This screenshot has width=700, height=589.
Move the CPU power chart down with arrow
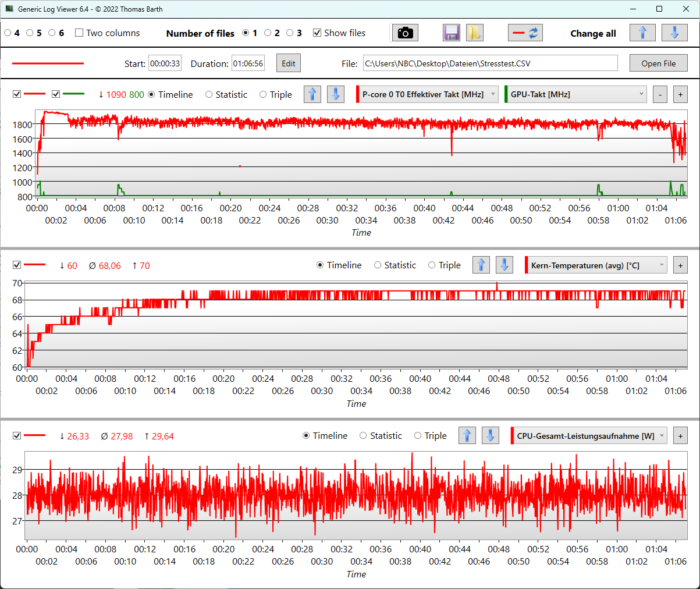(x=490, y=436)
